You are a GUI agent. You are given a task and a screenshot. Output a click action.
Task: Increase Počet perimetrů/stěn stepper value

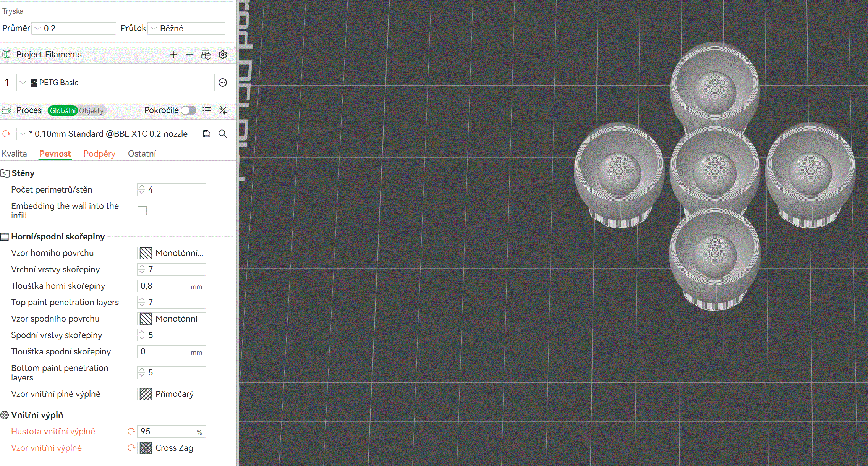[x=142, y=187]
